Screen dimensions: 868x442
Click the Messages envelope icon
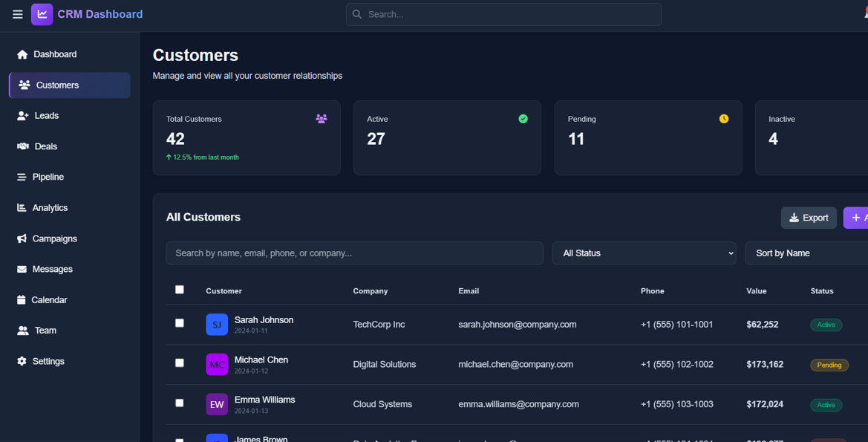pos(22,269)
